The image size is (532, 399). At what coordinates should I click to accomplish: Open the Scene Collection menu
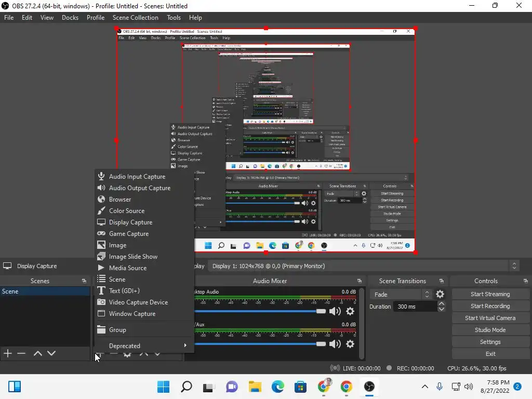coord(136,18)
